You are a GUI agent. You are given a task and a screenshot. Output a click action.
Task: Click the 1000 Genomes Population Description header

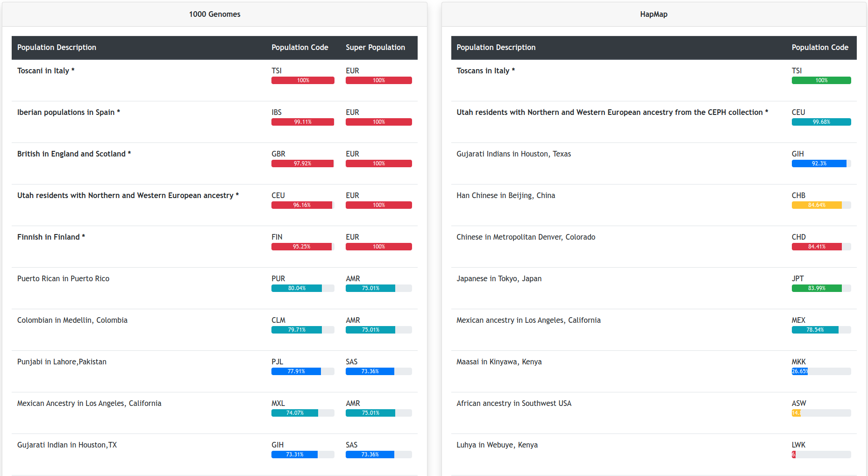57,48
